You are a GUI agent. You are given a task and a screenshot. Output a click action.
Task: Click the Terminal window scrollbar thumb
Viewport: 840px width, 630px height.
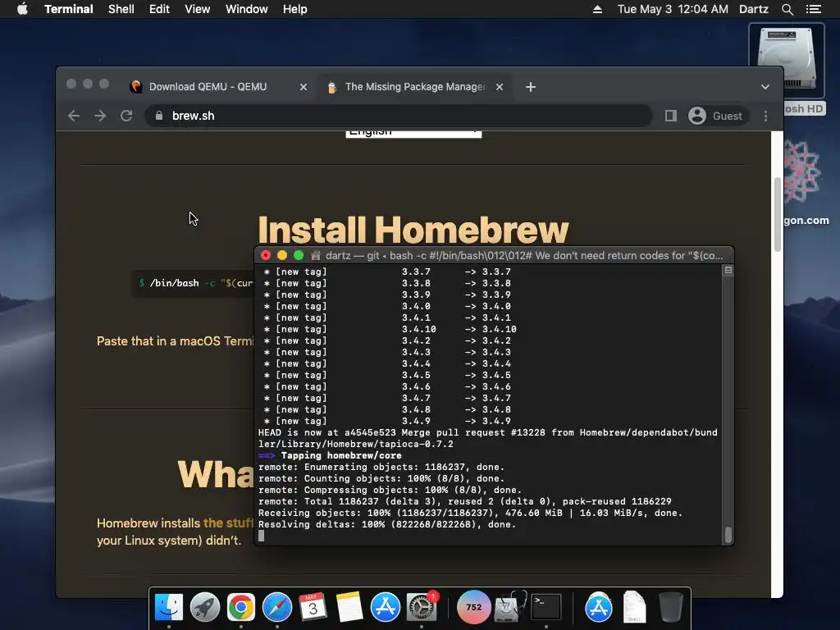[728, 535]
